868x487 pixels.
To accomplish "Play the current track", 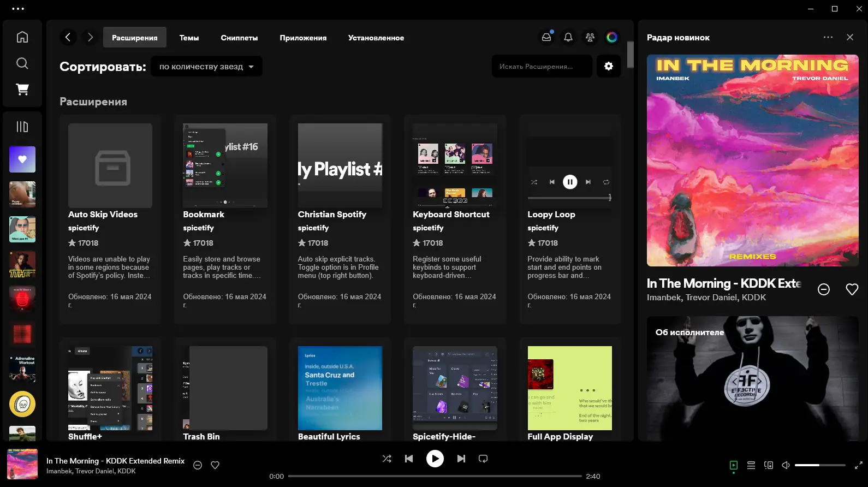I will click(435, 459).
